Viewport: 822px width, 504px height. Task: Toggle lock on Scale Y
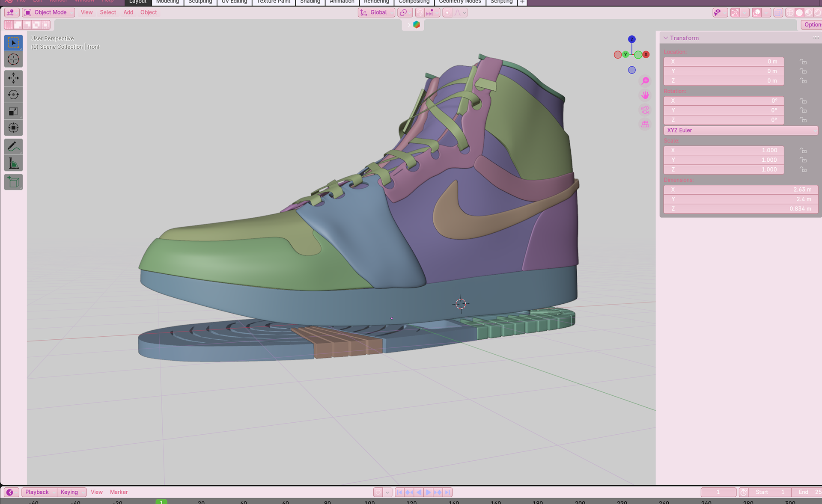[803, 160]
